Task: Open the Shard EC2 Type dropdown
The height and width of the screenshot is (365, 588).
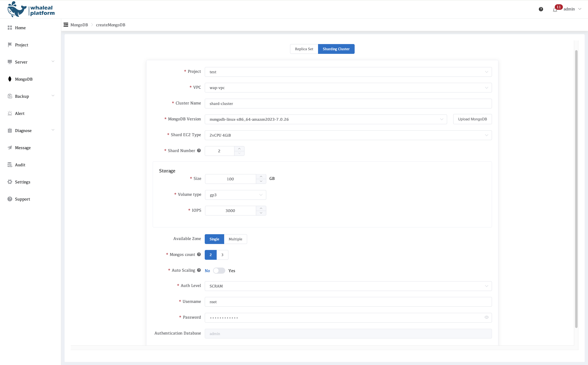Action: point(348,135)
